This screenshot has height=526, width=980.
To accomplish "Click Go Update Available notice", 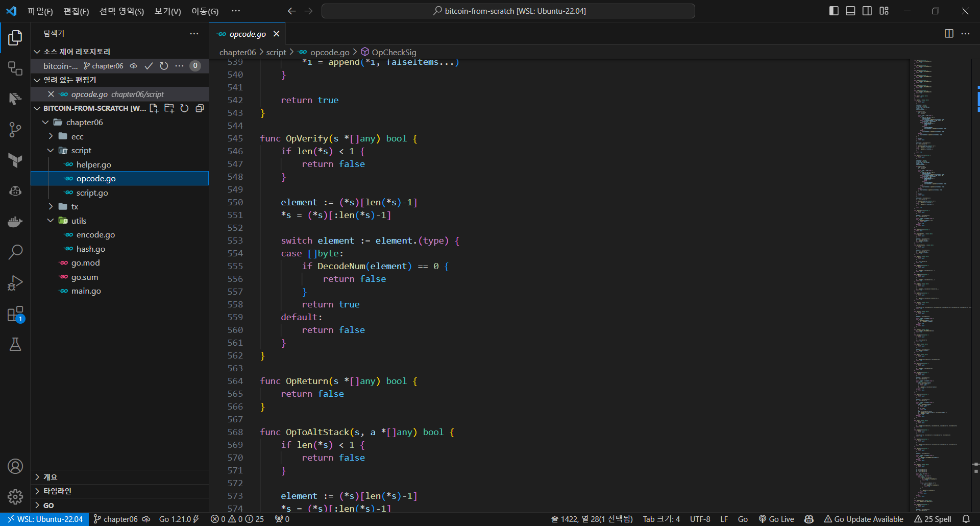I will tap(864, 519).
